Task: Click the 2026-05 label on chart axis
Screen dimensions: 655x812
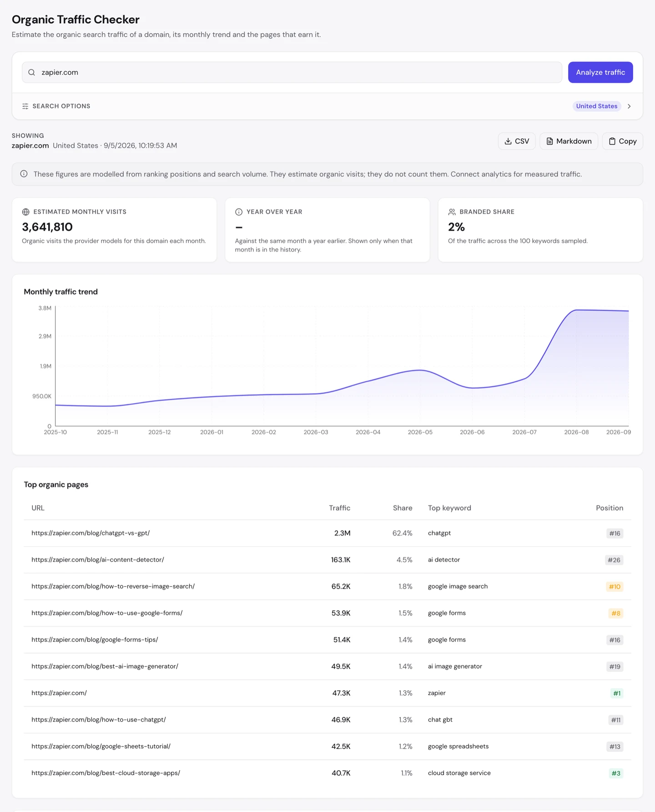Action: [x=420, y=432]
